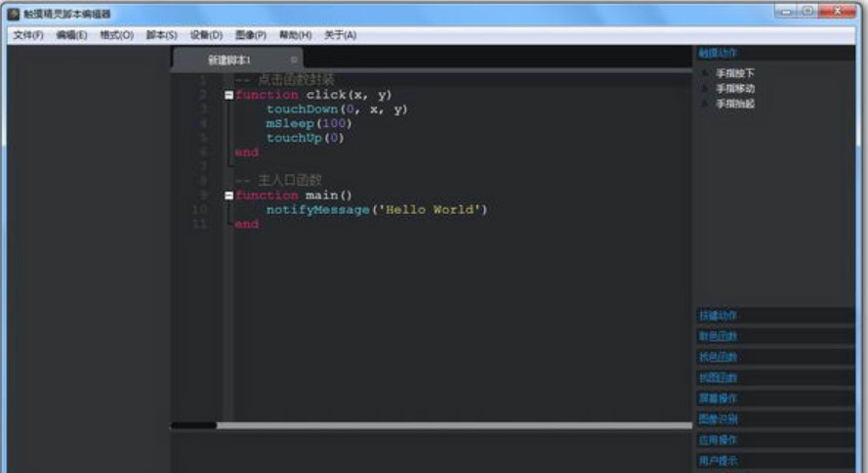Click the horizontal scrollbar thumb below the editor
The image size is (868, 473).
(193, 425)
